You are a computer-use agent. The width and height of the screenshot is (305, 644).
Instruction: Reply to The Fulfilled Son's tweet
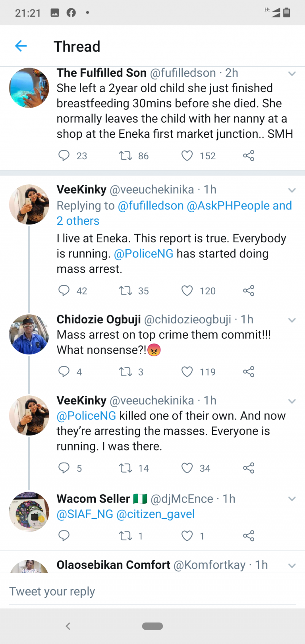tap(64, 156)
